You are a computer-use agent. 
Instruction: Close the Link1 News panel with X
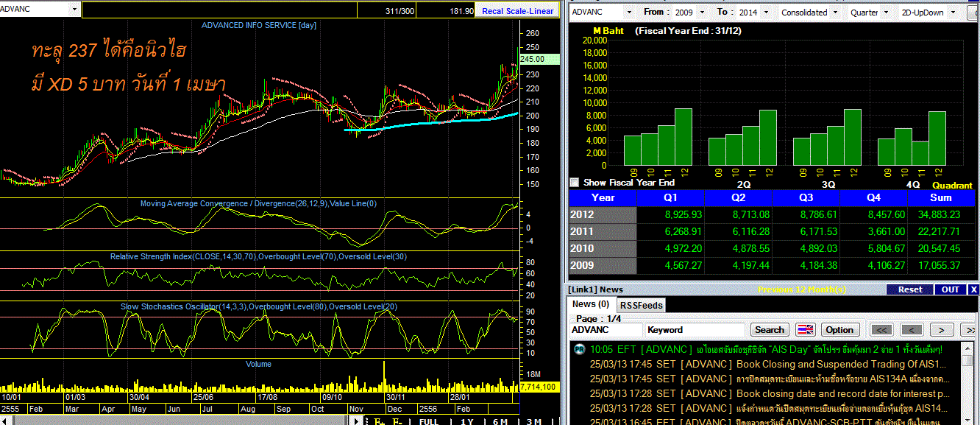click(x=973, y=289)
